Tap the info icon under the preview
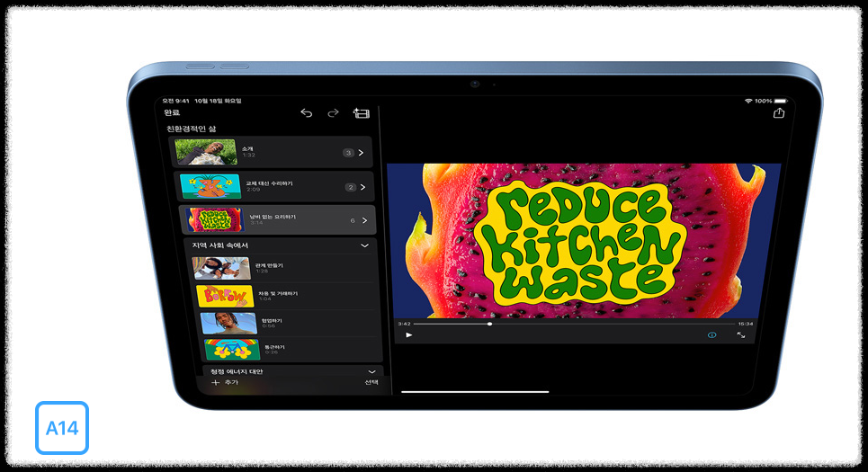 [711, 334]
